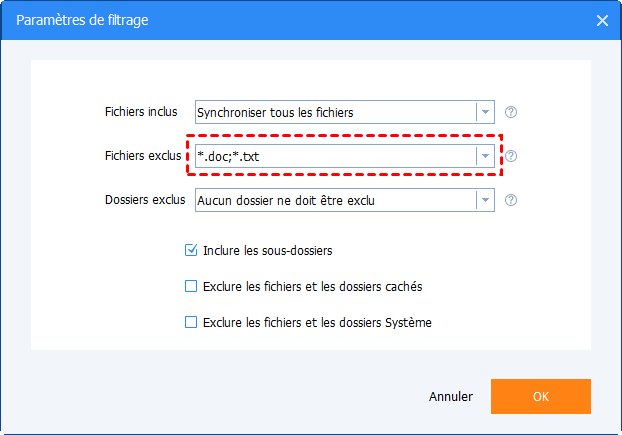Expand the Fichiers inclus dropdown arrow
This screenshot has height=435, width=622.
tap(485, 112)
